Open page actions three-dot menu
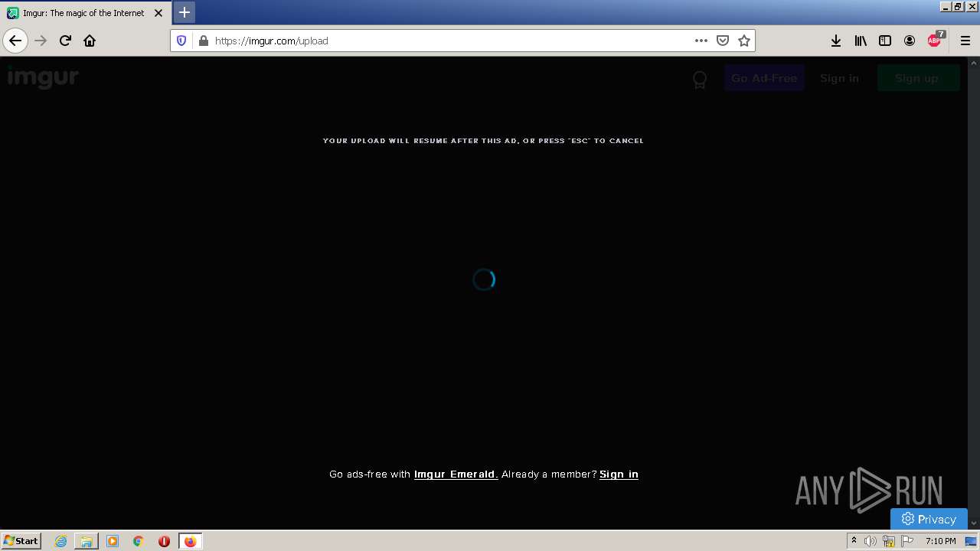Image resolution: width=980 pixels, height=551 pixels. click(x=701, y=41)
